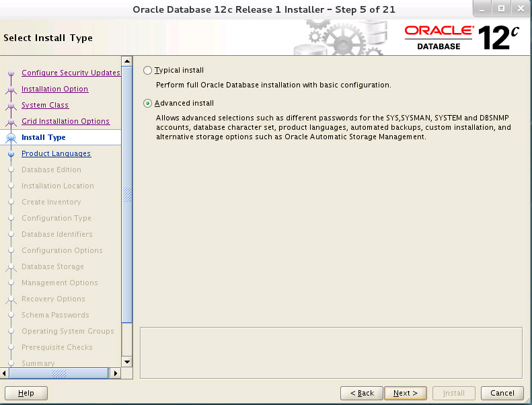Viewport: 532px width, 405px height.
Task: Go back with the Back button
Action: tap(362, 393)
